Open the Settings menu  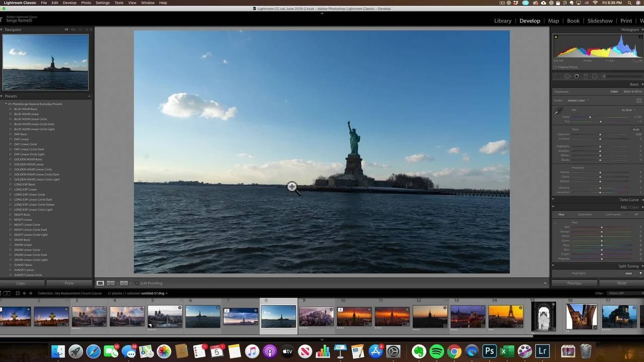coord(103,3)
